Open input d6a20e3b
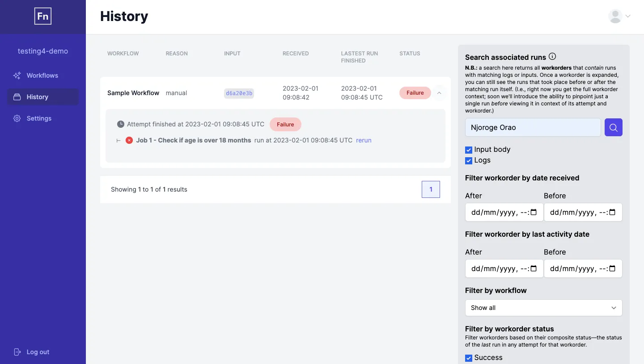Image resolution: width=644 pixels, height=364 pixels. [x=239, y=93]
